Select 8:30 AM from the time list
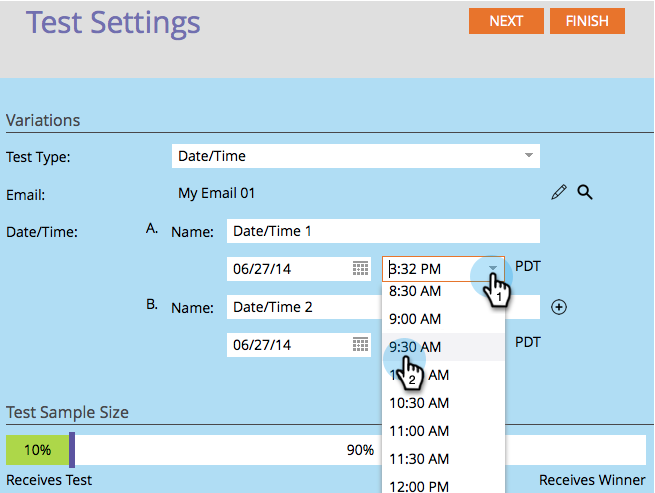This screenshot has height=493, width=655. point(415,291)
